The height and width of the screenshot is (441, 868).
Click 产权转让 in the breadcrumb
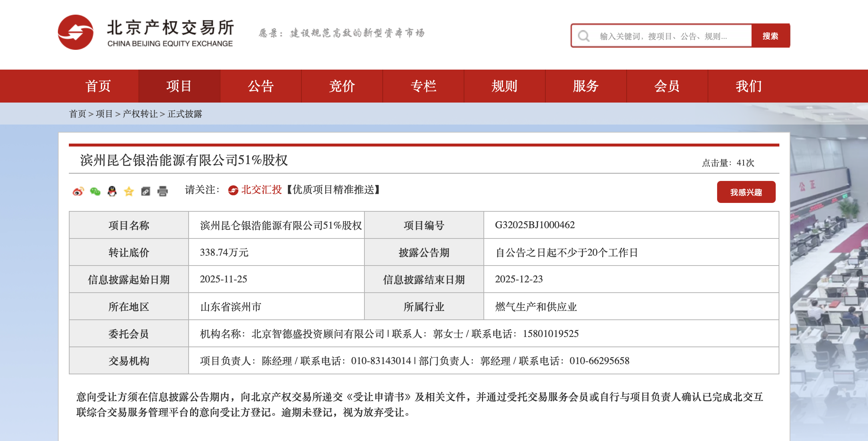point(140,114)
